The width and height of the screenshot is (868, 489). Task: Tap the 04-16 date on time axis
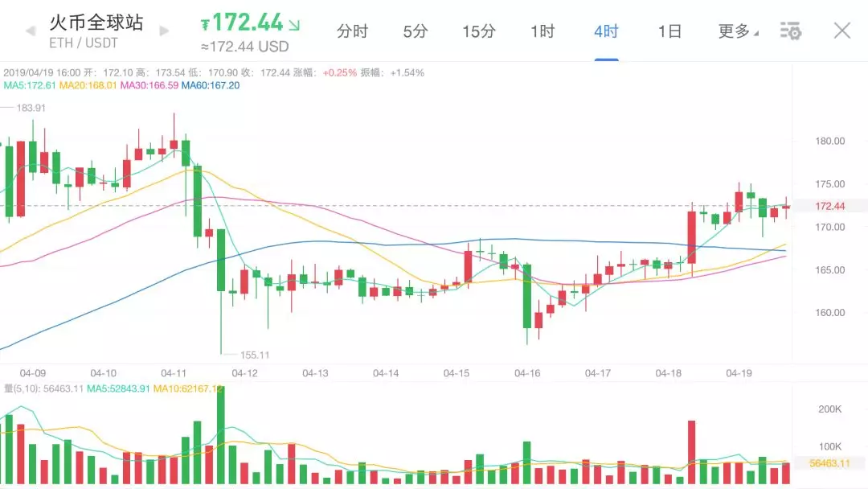point(527,373)
